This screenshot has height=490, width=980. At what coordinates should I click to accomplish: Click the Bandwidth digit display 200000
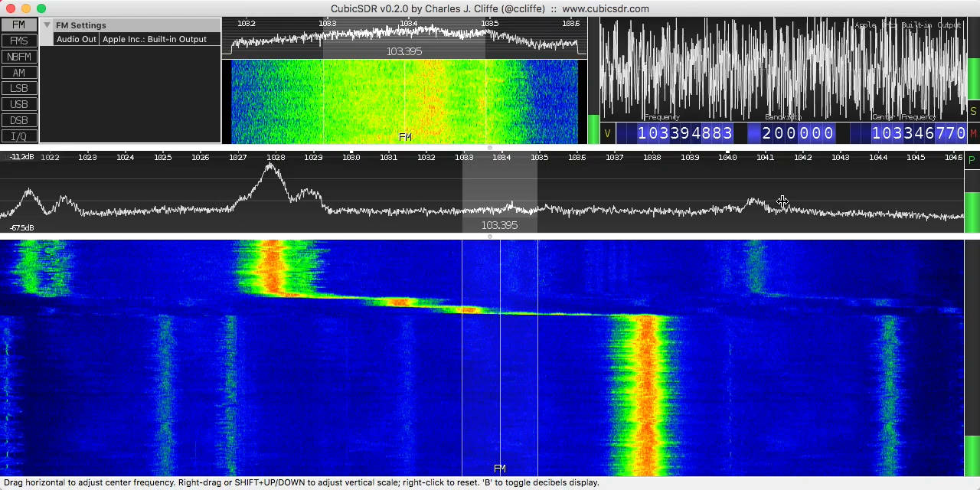coord(797,134)
